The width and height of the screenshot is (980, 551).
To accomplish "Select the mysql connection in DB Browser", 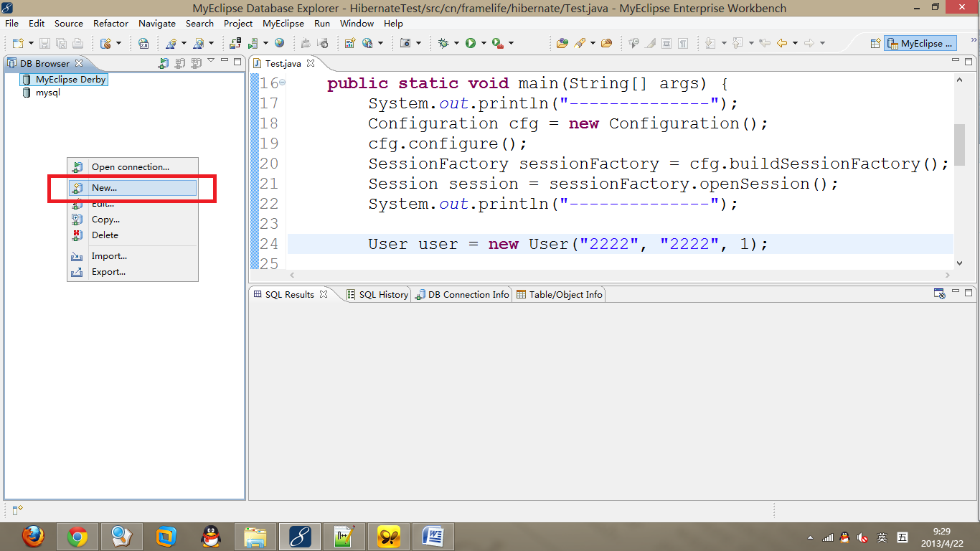I will pos(47,93).
